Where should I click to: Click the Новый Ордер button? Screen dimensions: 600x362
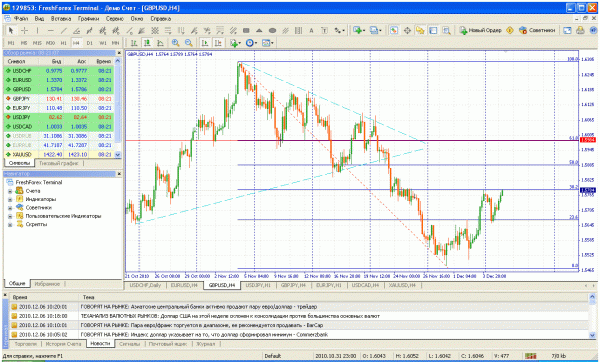tap(481, 30)
